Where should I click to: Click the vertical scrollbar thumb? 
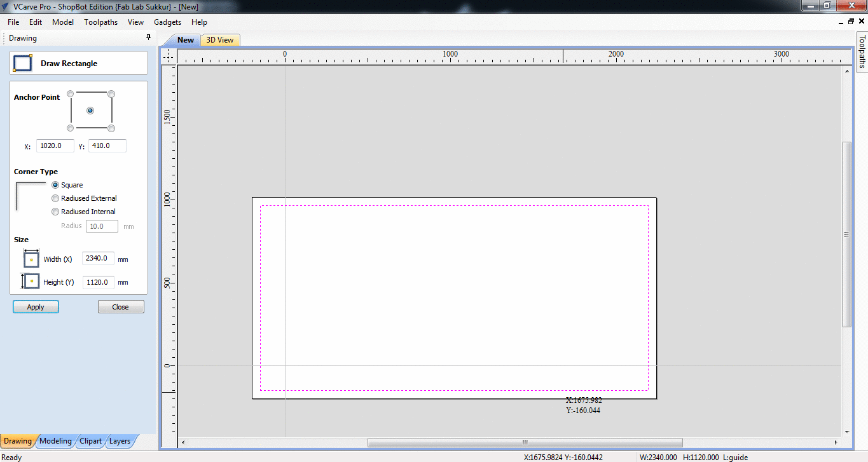(846, 234)
